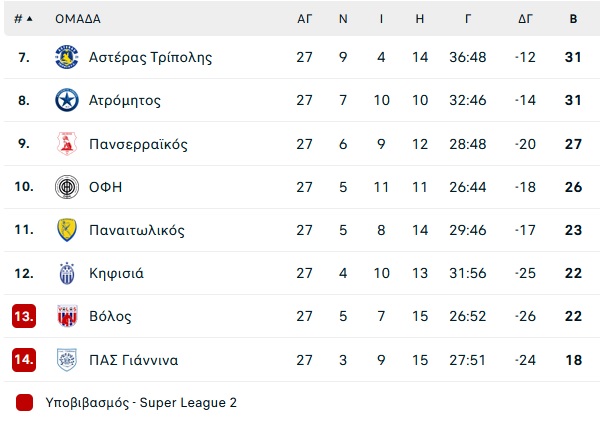Image resolution: width=600 pixels, height=431 pixels.
Task: Click the Atromitos blue star crest
Action: (x=67, y=100)
